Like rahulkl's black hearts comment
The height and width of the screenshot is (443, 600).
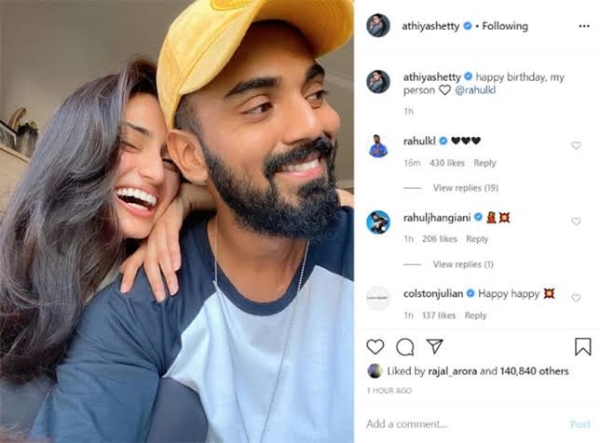[576, 145]
